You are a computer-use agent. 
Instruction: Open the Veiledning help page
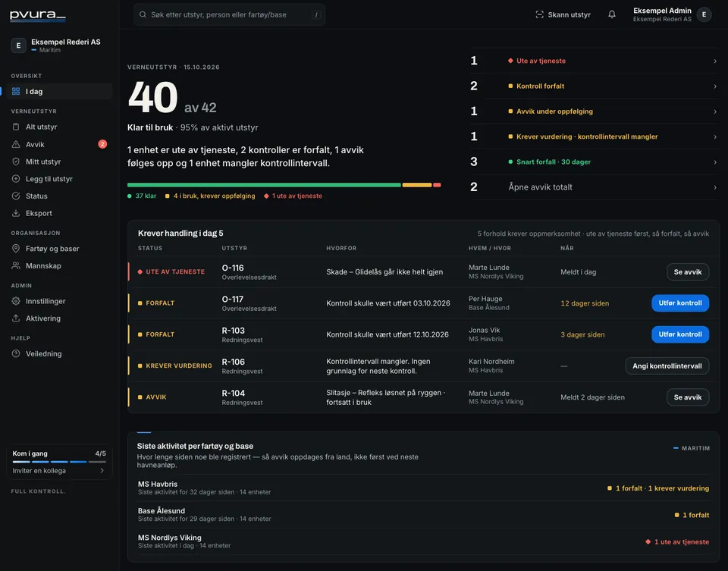pos(59,353)
